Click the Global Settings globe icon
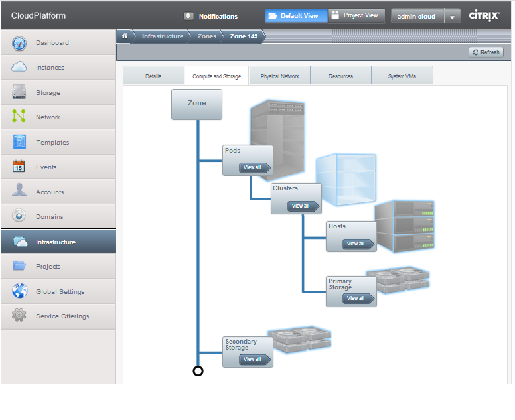515x420 pixels. pyautogui.click(x=19, y=292)
